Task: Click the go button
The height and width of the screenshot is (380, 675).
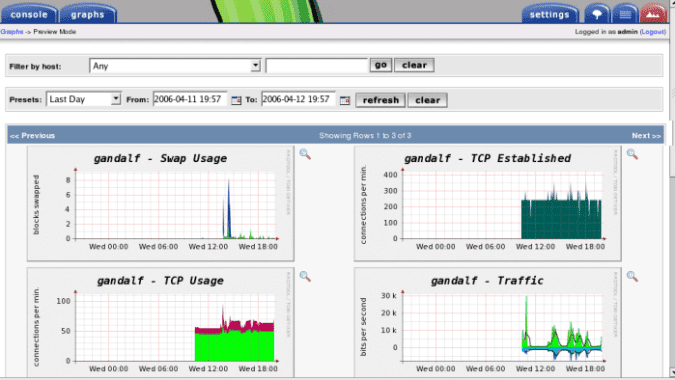Action: click(381, 65)
